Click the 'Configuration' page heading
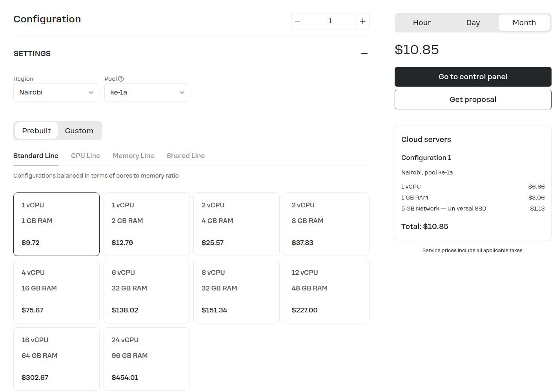This screenshot has height=392, width=559. point(47,19)
